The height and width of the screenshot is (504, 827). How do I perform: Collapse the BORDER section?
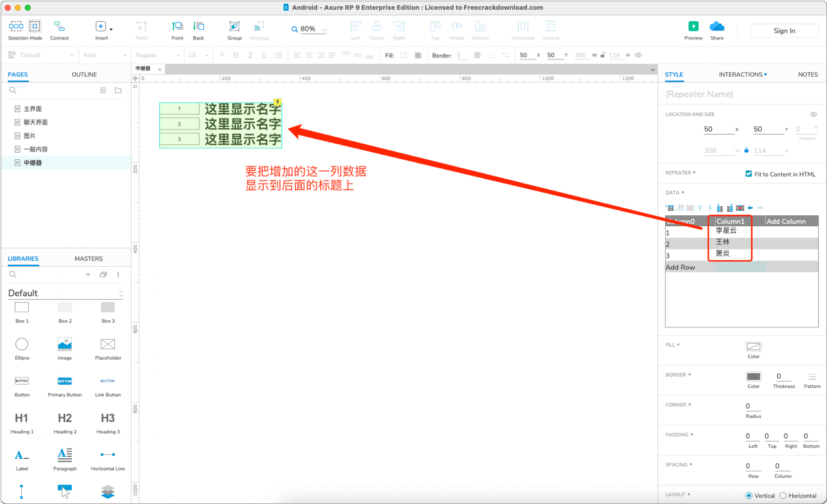pos(678,374)
